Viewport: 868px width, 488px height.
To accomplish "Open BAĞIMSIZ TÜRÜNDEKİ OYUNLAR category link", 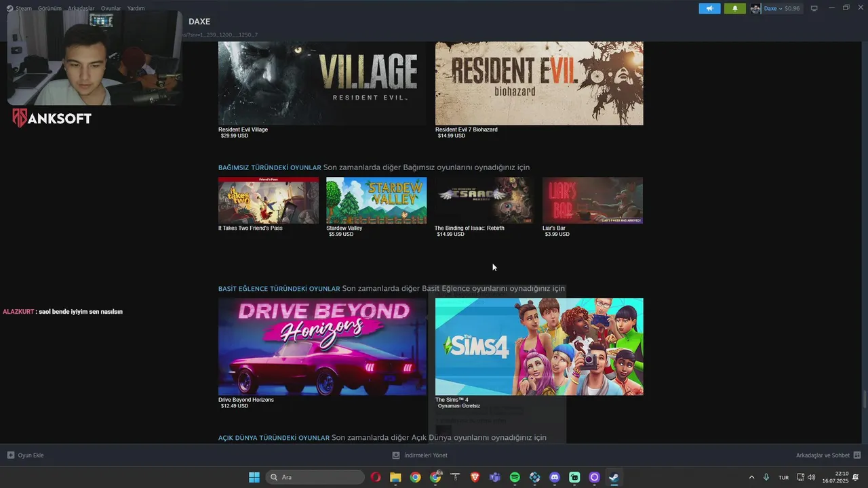I will (270, 167).
